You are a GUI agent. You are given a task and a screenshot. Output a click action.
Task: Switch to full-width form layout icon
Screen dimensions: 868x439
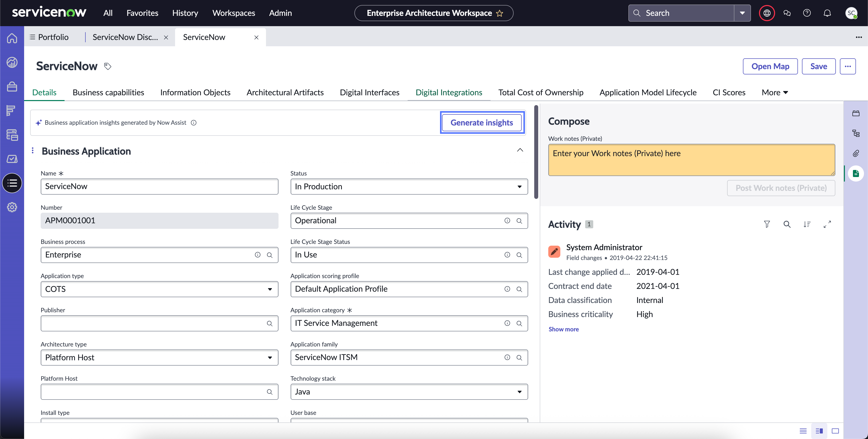coord(835,431)
